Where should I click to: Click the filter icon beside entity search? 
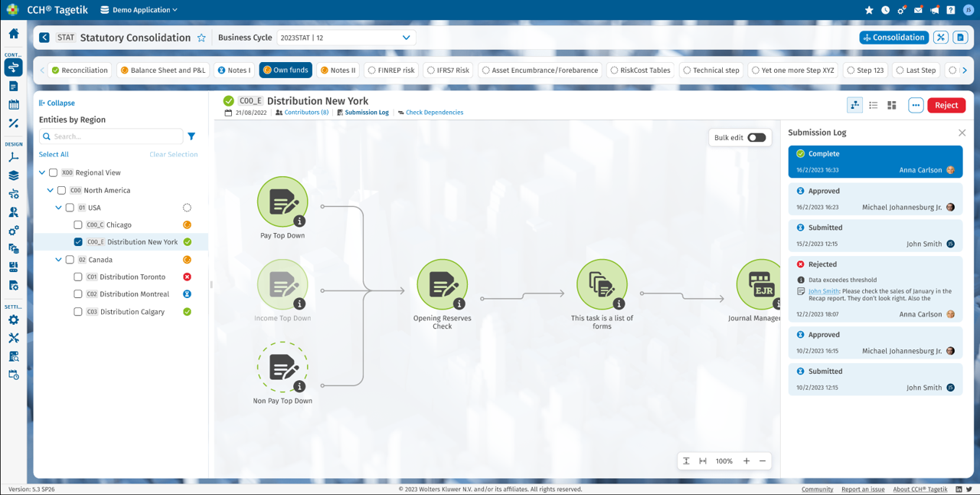191,136
